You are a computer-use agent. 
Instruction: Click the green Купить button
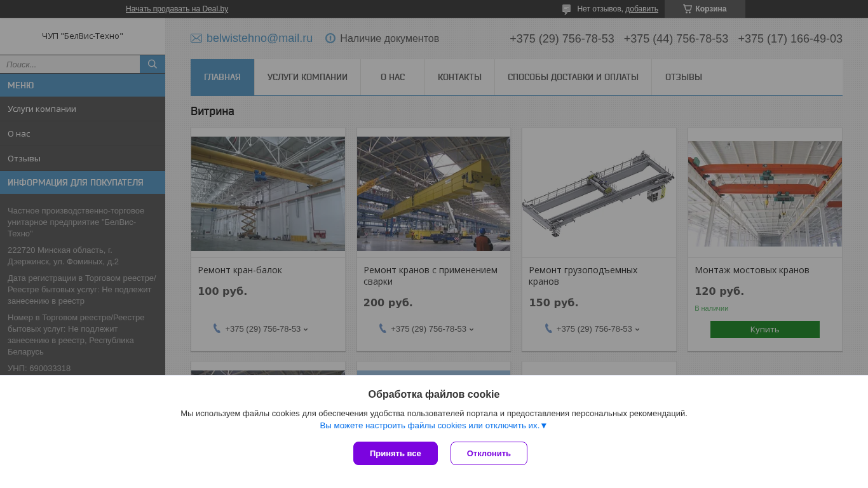coord(764,329)
